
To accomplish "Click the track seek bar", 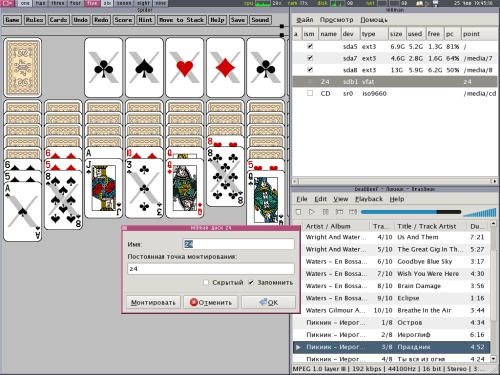I will point(411,212).
